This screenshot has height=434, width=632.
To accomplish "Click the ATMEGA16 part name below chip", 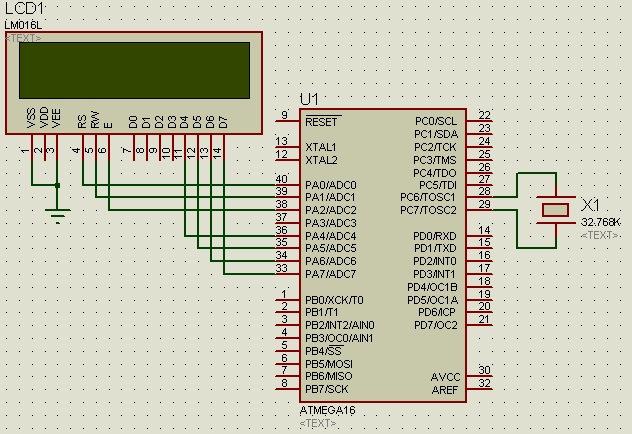I will tap(327, 411).
